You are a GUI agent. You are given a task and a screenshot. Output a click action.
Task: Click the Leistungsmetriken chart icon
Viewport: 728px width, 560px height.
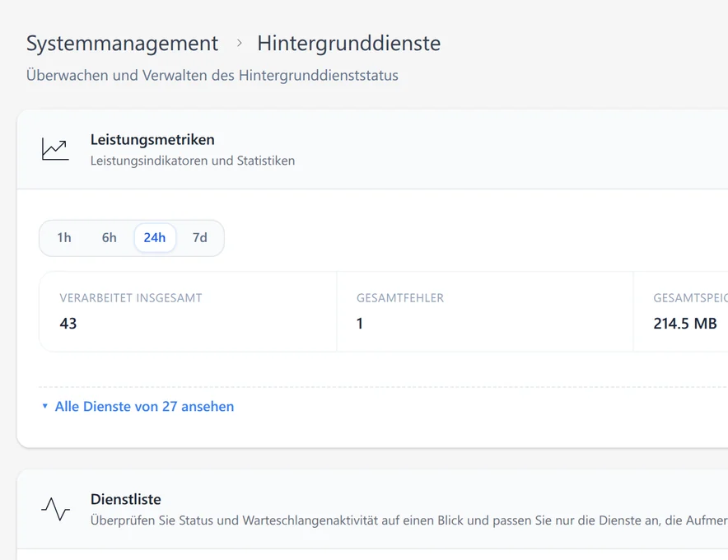click(55, 149)
